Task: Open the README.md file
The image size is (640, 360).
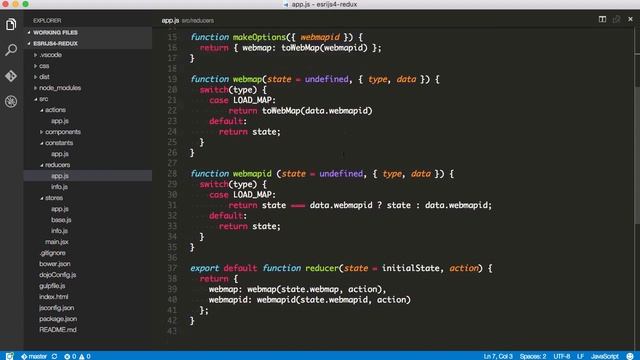Action: [58, 330]
